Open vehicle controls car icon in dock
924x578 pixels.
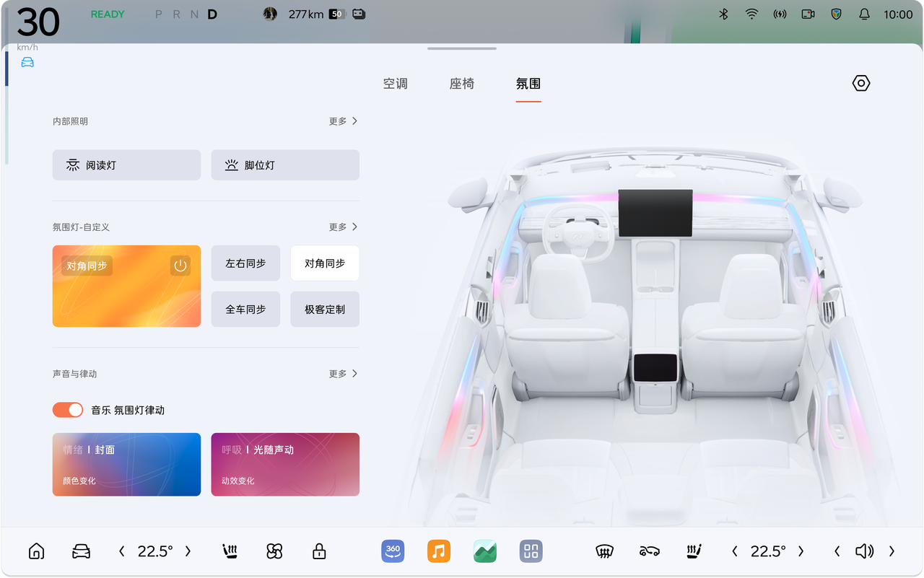(81, 551)
